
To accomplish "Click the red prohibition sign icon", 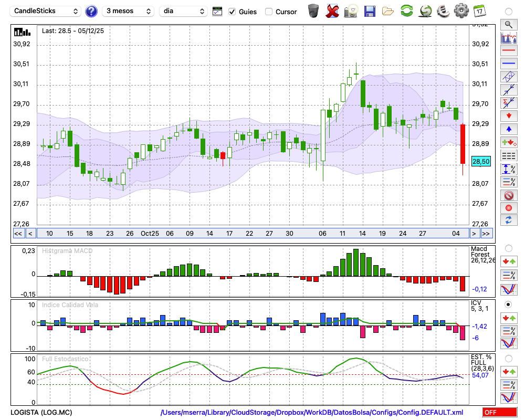I will [509, 195].
